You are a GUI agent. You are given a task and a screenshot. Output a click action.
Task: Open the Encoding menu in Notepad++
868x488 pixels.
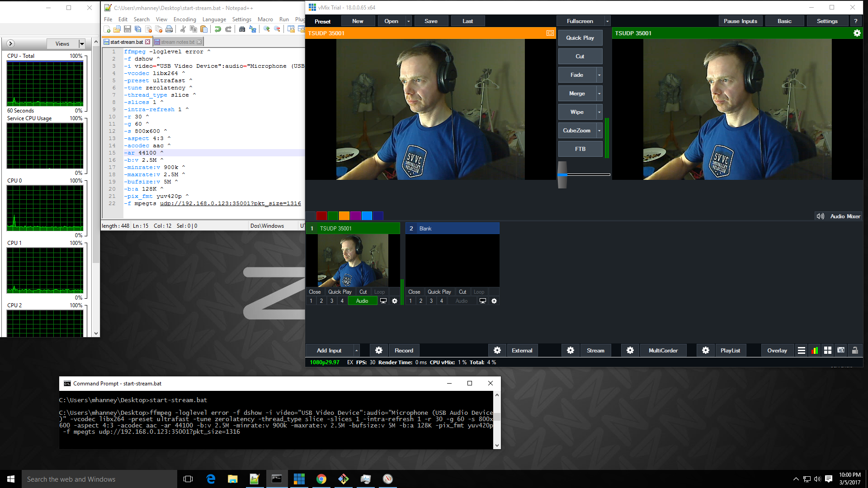point(184,19)
